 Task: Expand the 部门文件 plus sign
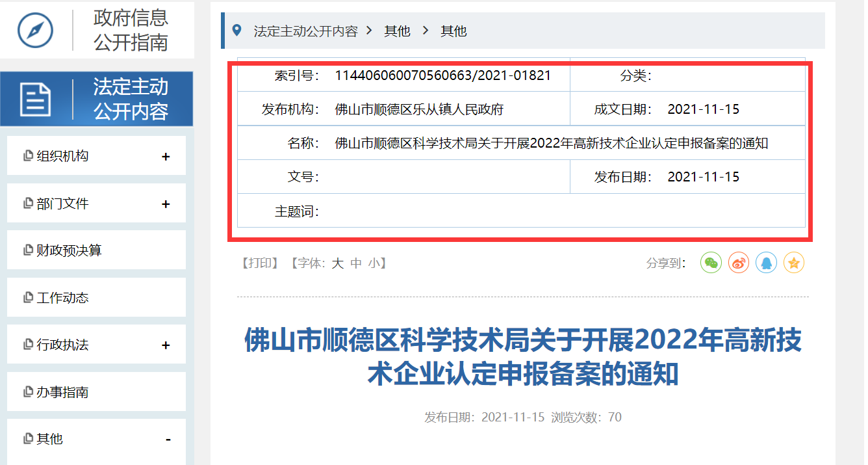[166, 204]
